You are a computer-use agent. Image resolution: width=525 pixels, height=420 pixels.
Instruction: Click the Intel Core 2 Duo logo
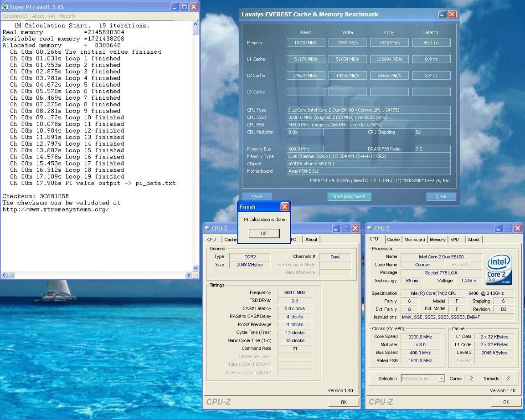click(x=499, y=269)
